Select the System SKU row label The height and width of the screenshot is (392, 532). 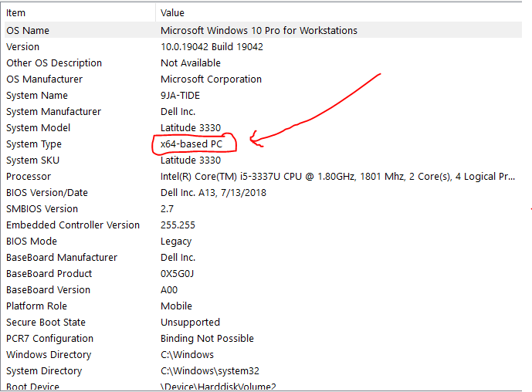point(32,161)
